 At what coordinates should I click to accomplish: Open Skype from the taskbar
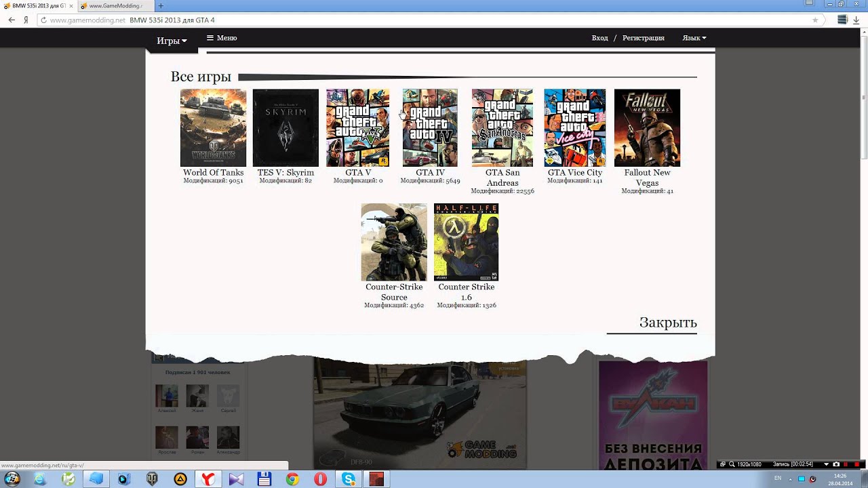pos(349,479)
